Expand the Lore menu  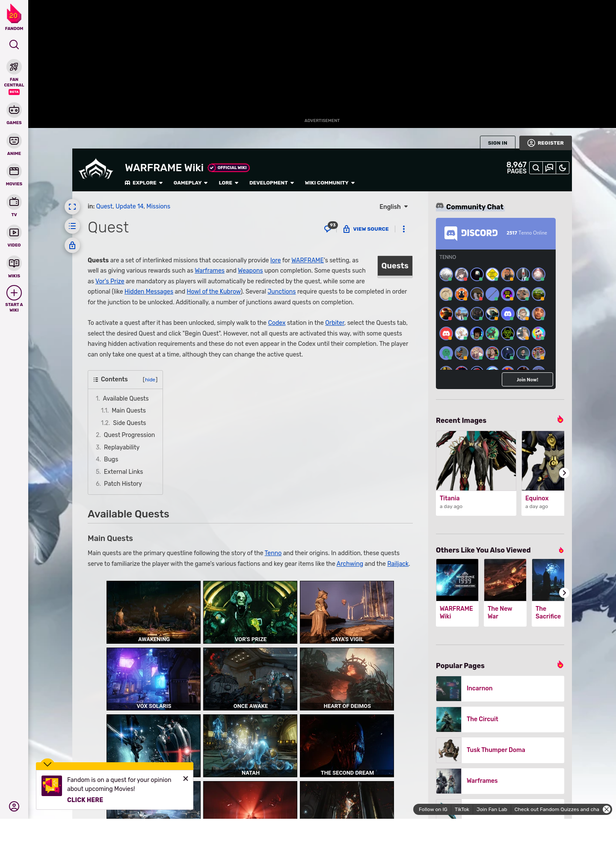(x=228, y=183)
